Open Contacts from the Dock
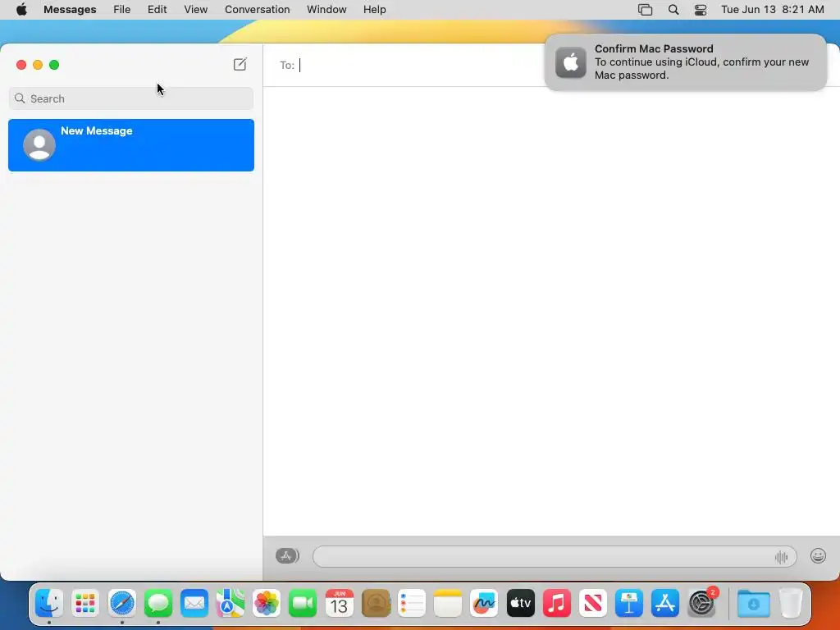Viewport: 840px width, 630px height. click(376, 603)
